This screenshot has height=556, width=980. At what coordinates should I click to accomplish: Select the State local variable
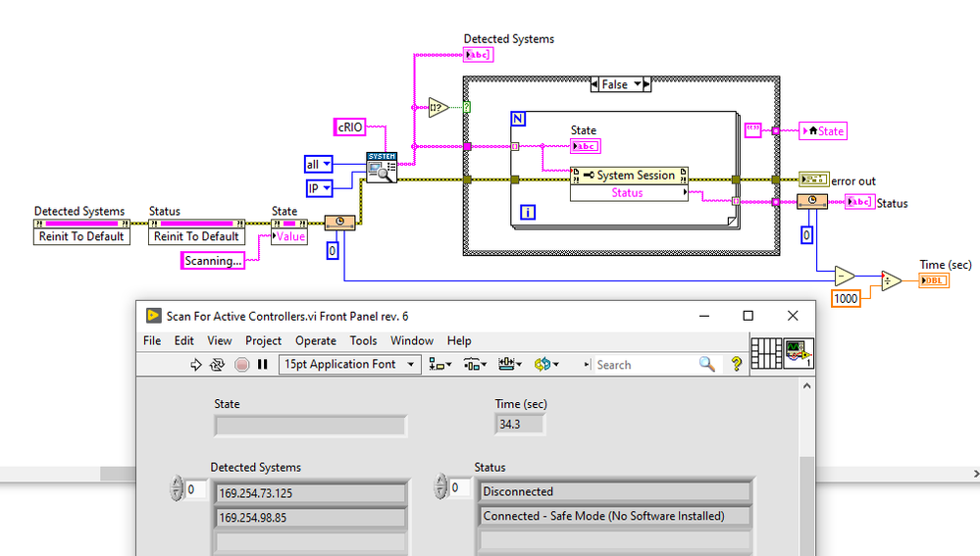pos(823,131)
